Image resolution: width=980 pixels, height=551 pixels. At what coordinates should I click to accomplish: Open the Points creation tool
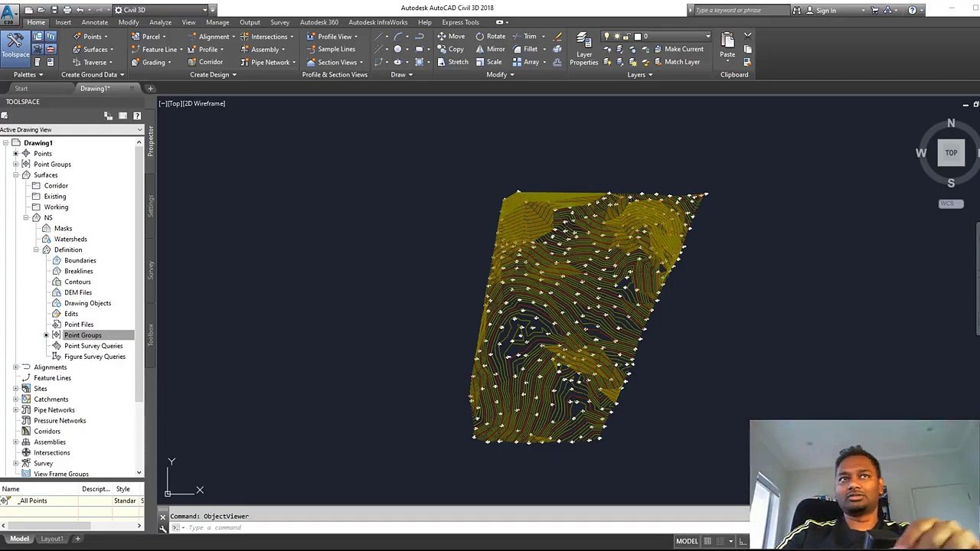92,37
